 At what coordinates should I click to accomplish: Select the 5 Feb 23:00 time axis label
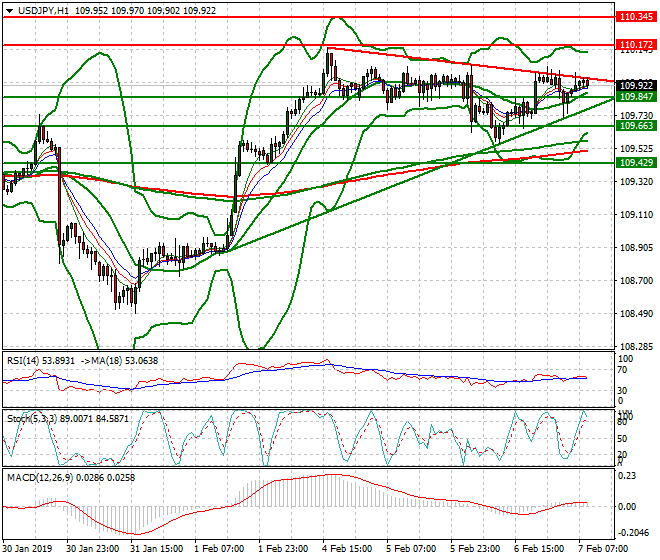coord(474,549)
